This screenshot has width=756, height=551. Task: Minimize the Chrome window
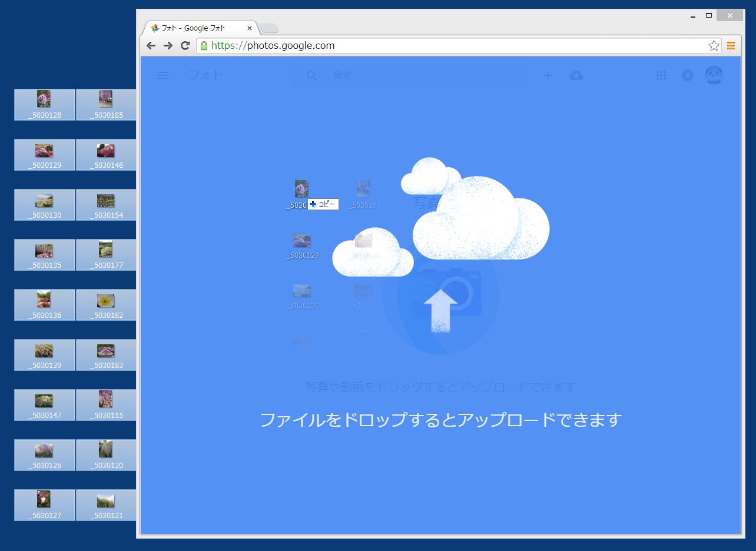(694, 16)
